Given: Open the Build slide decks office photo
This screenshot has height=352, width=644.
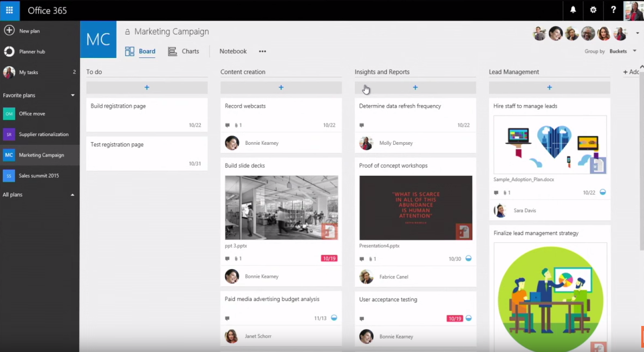Looking at the screenshot, I should coord(281,208).
